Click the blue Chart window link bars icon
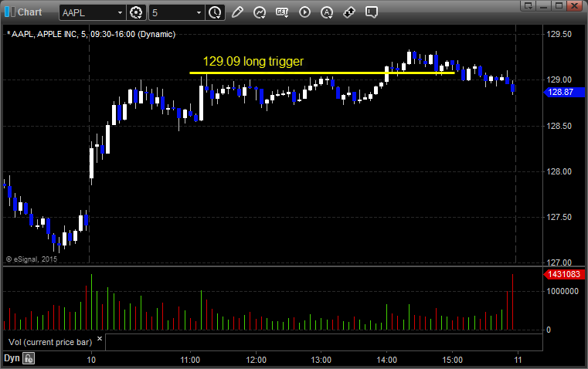This screenshot has width=588, height=369. click(10, 12)
